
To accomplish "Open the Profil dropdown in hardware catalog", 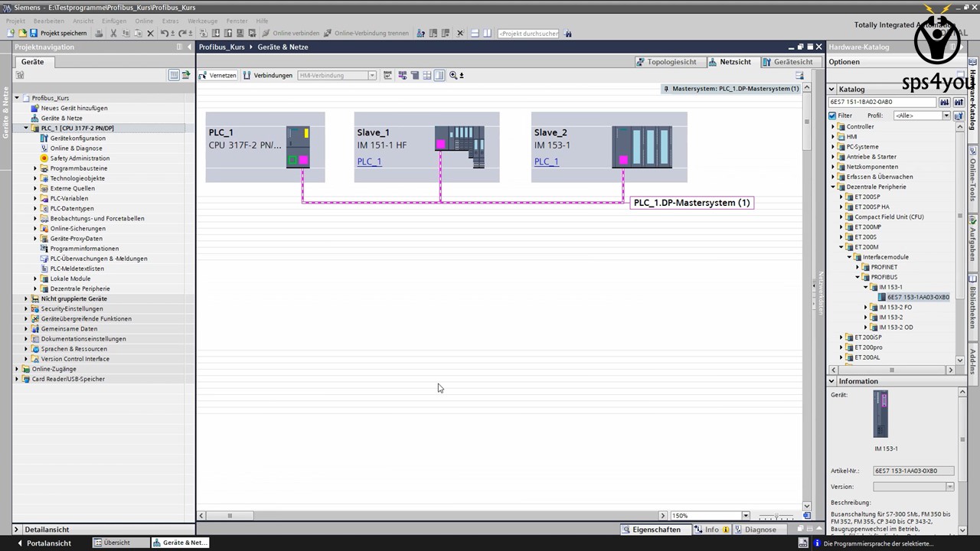I will 946,116.
